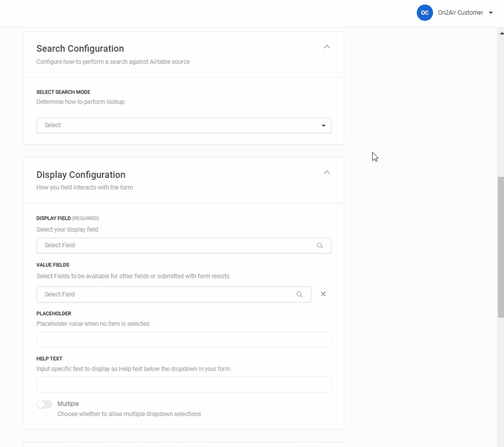Focus the Placeholder text input
The width and height of the screenshot is (504, 447).
(184, 340)
